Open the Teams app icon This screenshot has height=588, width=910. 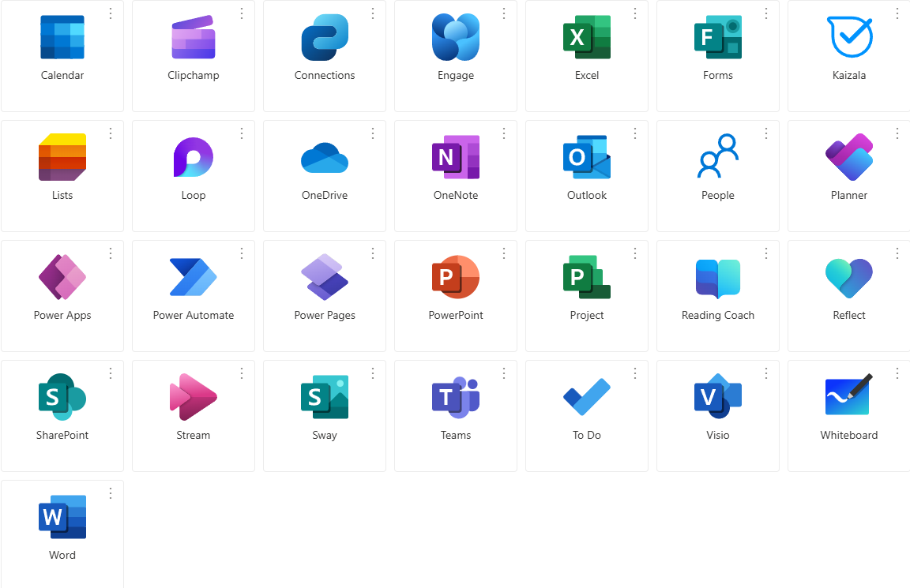456,397
